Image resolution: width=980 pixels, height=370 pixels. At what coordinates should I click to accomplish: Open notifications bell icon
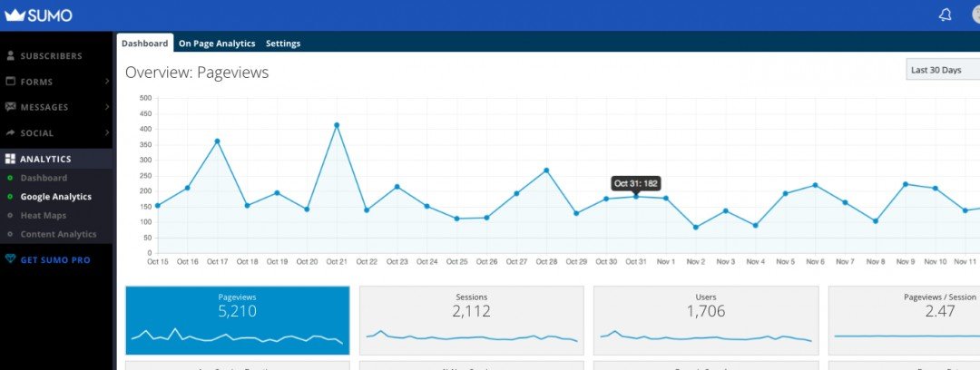point(945,15)
